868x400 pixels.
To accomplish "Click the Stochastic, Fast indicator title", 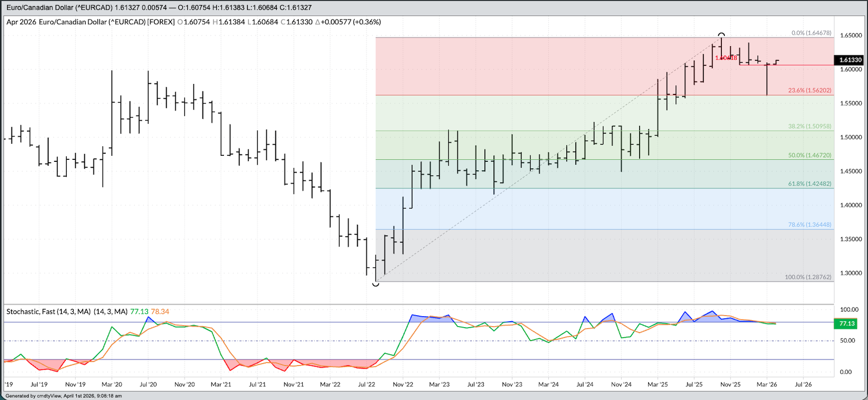I will [x=48, y=312].
